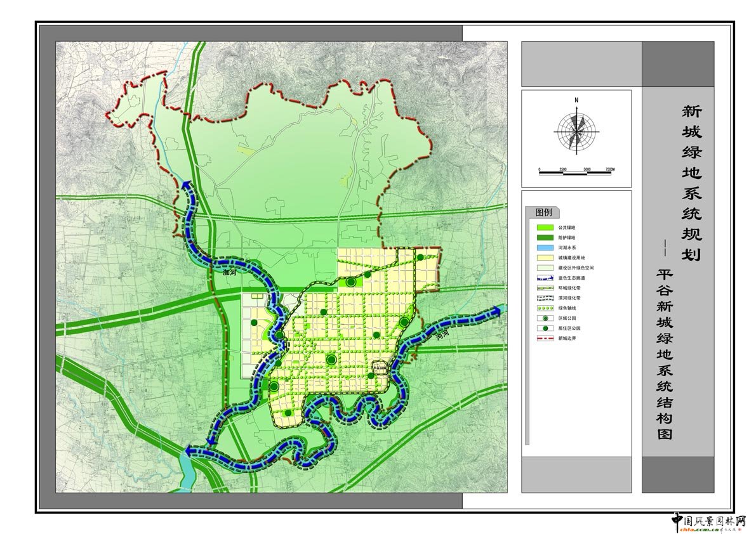Click the 泃河 river label on map

442,334
